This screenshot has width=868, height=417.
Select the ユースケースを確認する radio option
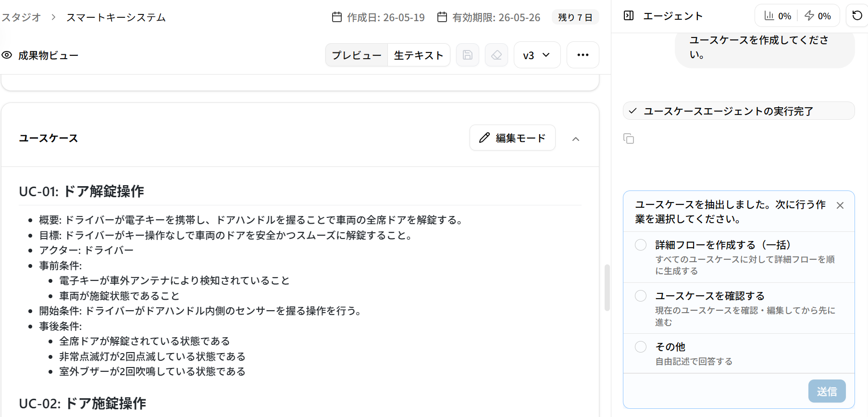641,296
